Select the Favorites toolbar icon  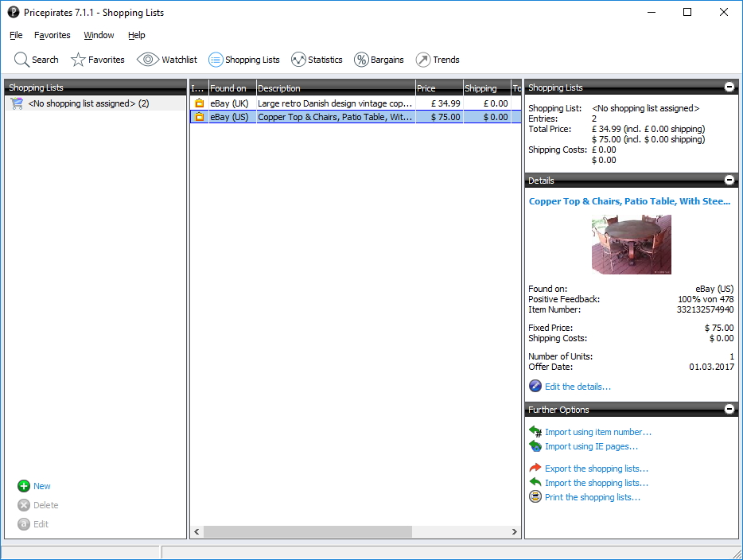[x=97, y=60]
